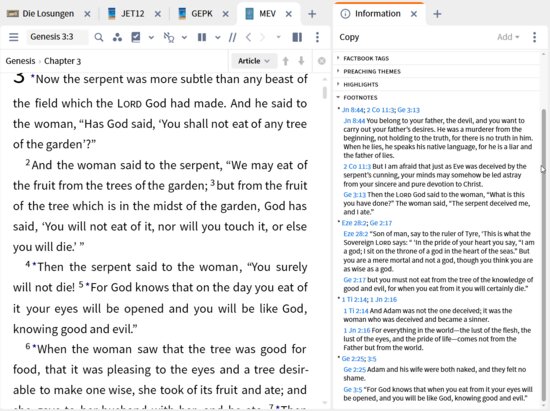
Task: Add new tab beside Information tab
Action: click(437, 14)
